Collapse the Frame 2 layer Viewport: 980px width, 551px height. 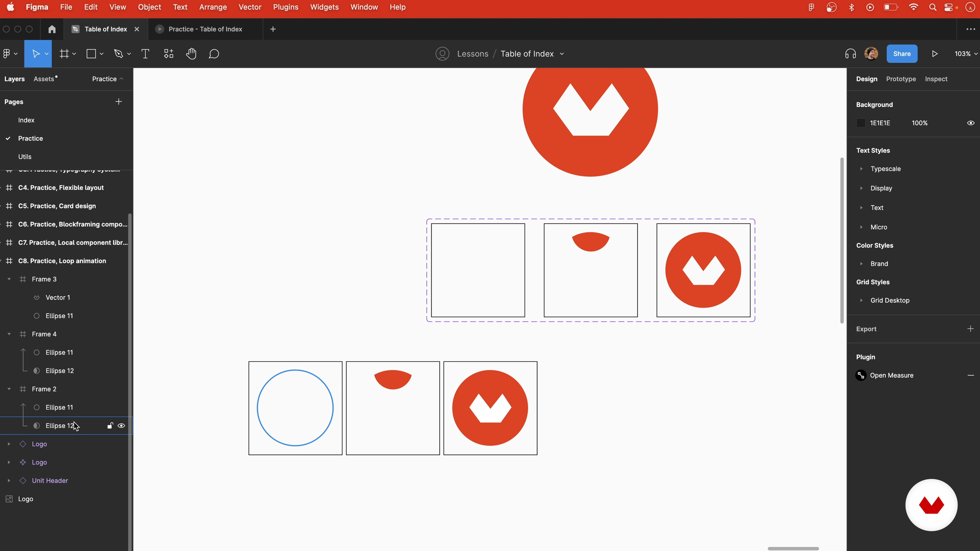[x=9, y=389]
